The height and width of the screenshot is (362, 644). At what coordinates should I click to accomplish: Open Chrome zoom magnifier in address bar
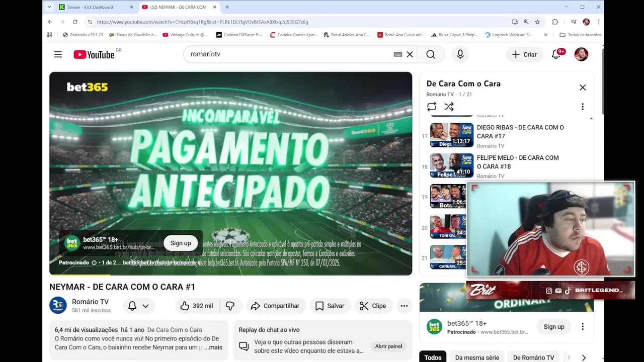[526, 22]
